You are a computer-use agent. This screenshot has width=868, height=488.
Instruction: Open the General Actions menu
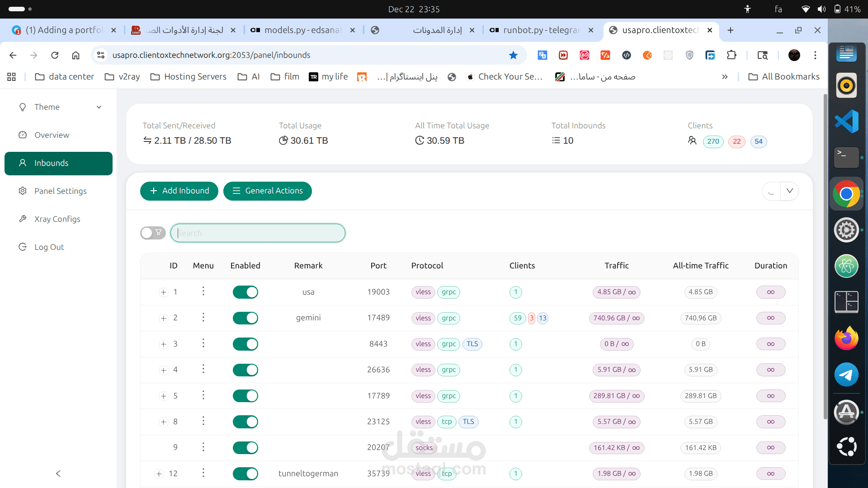(x=267, y=191)
